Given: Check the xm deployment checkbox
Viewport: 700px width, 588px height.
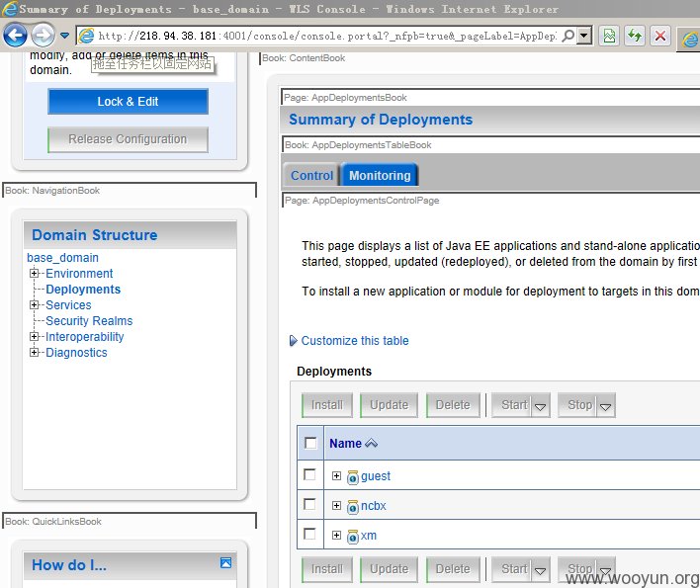Looking at the screenshot, I should pyautogui.click(x=309, y=534).
